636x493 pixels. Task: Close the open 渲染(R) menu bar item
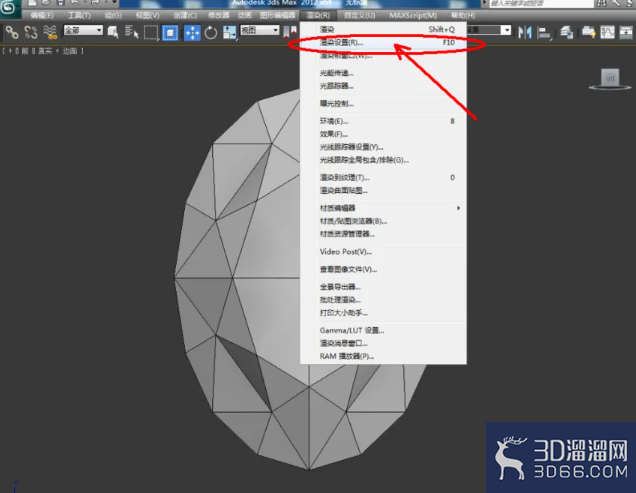tap(318, 15)
